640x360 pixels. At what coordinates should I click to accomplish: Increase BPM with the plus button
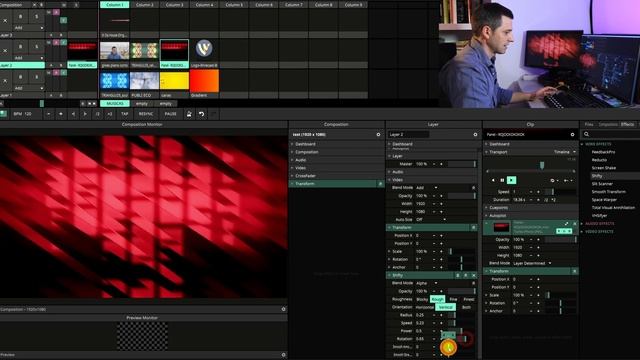pyautogui.click(x=61, y=114)
